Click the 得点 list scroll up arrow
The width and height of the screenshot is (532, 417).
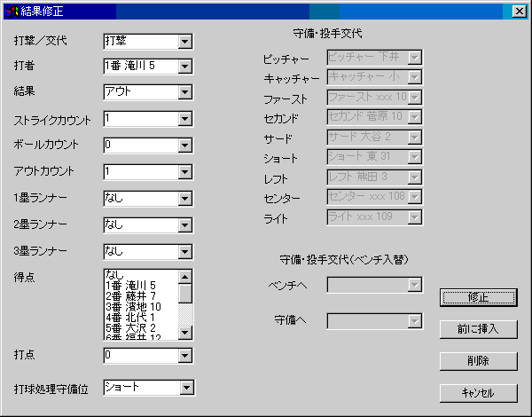click(185, 276)
